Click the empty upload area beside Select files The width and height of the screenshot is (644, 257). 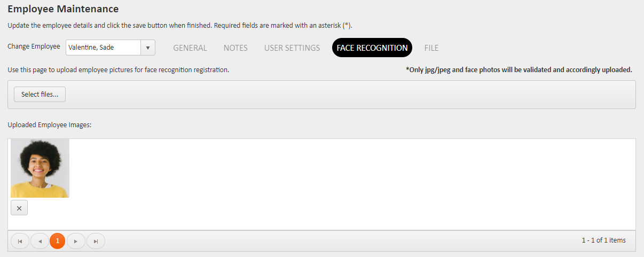tap(347, 95)
